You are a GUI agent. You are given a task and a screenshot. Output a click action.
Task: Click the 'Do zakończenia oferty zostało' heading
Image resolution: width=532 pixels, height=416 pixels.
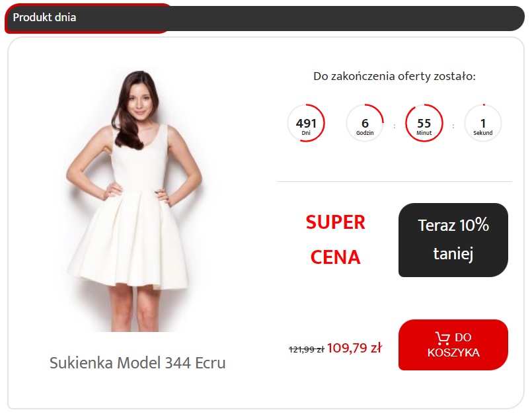[x=395, y=76]
